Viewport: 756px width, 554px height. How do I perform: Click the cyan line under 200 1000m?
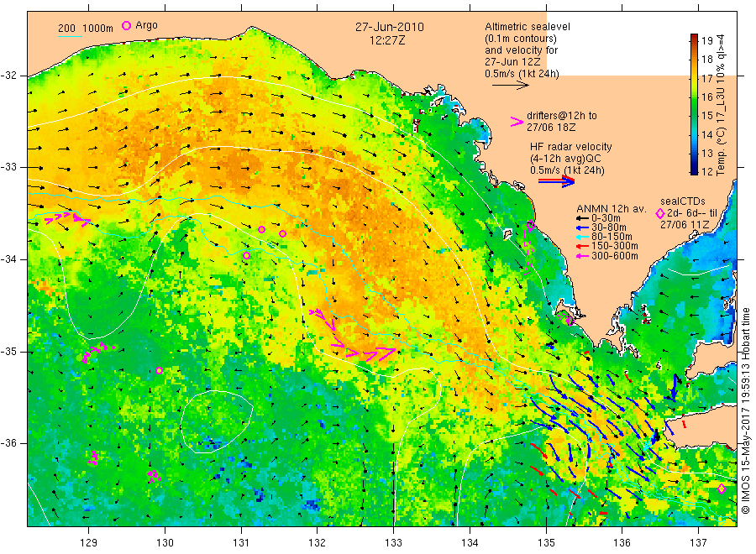tap(70, 36)
